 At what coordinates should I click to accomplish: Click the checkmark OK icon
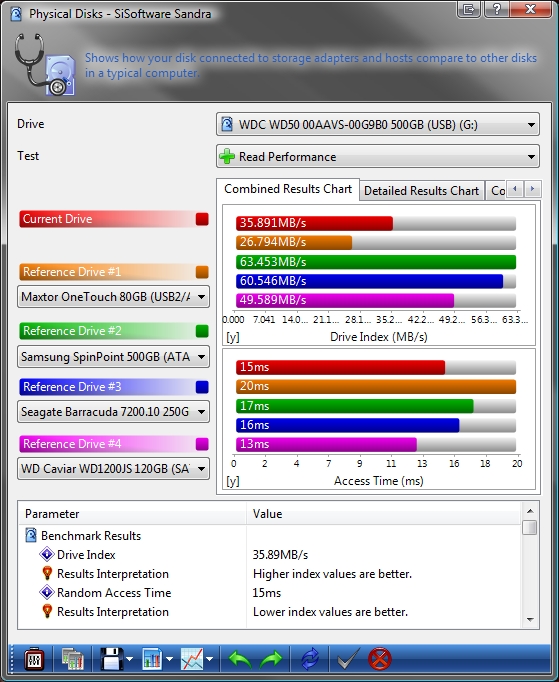pyautogui.click(x=348, y=660)
